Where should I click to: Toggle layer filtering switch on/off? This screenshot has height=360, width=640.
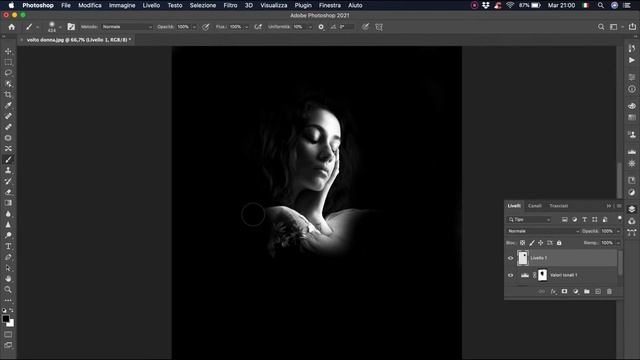coord(620,219)
